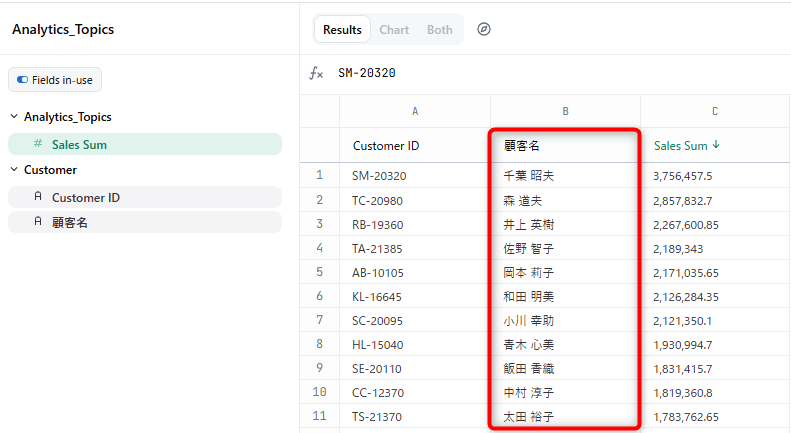The image size is (791, 433).
Task: Select the customer name 小川 幸助
Action: (528, 320)
